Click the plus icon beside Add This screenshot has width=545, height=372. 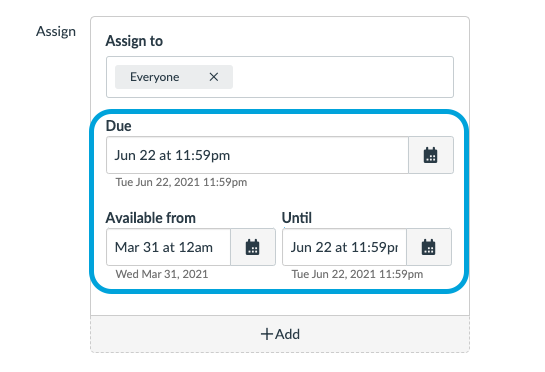(267, 334)
